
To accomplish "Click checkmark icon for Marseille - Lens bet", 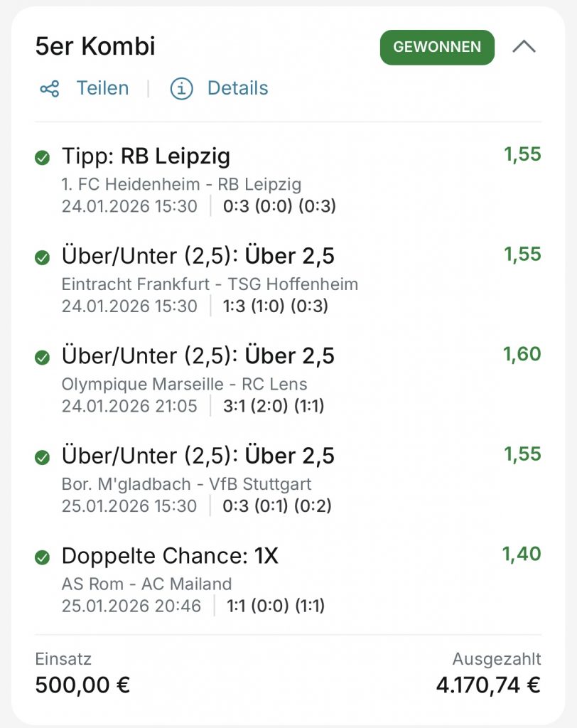I will pos(42,358).
